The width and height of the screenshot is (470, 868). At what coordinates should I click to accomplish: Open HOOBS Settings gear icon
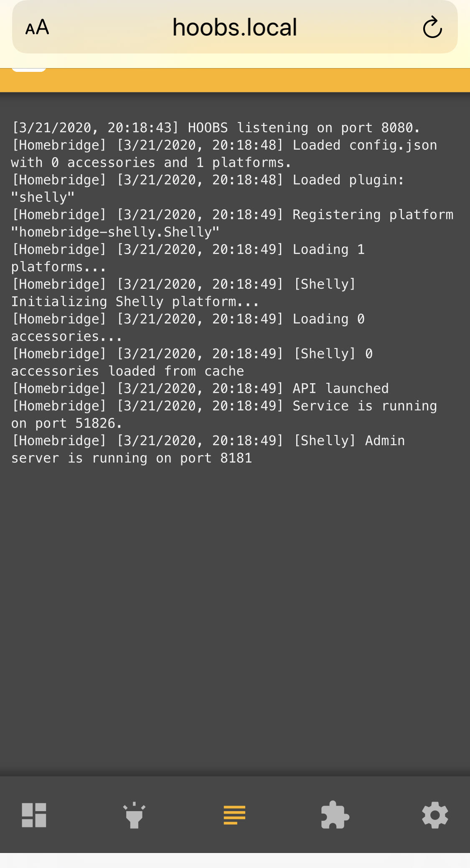(x=435, y=814)
